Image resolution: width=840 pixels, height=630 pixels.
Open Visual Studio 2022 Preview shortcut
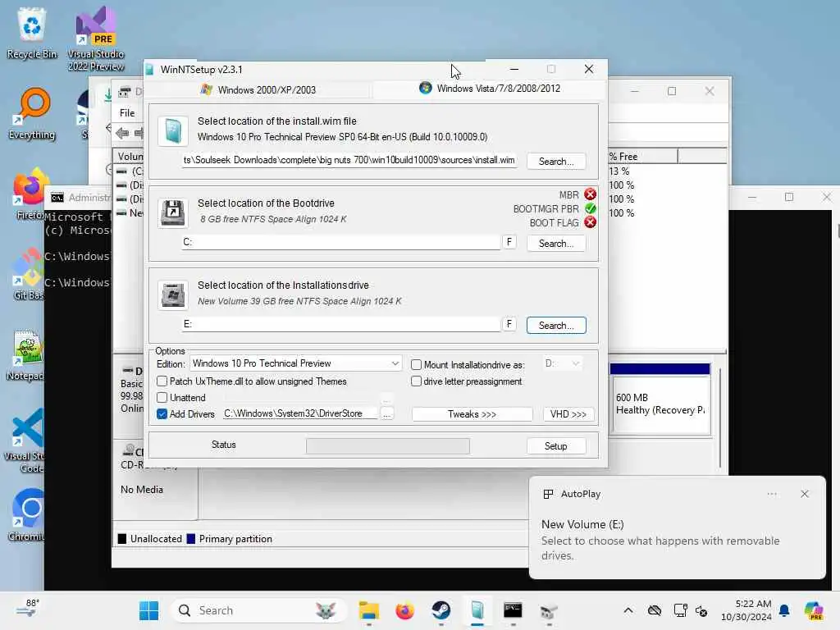[x=96, y=39]
